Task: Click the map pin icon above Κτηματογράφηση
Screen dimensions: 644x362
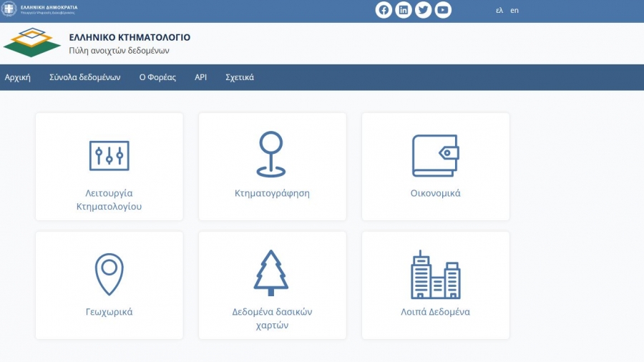Action: pos(271,155)
